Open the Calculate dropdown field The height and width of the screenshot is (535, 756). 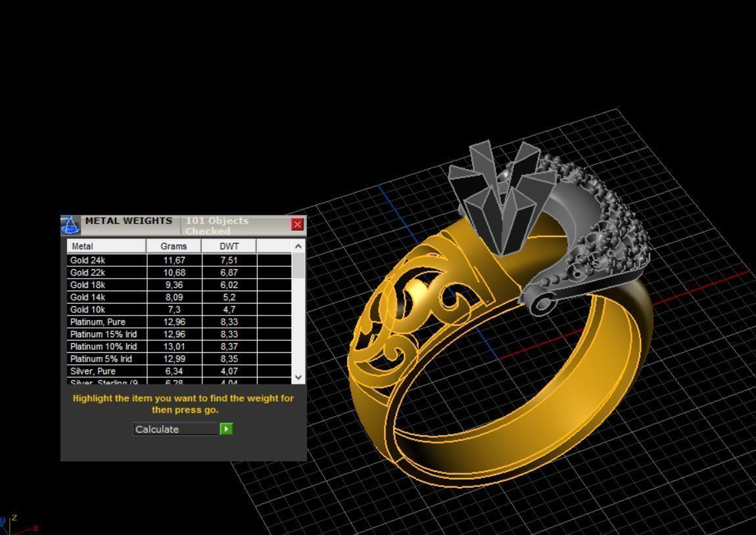[x=176, y=429]
